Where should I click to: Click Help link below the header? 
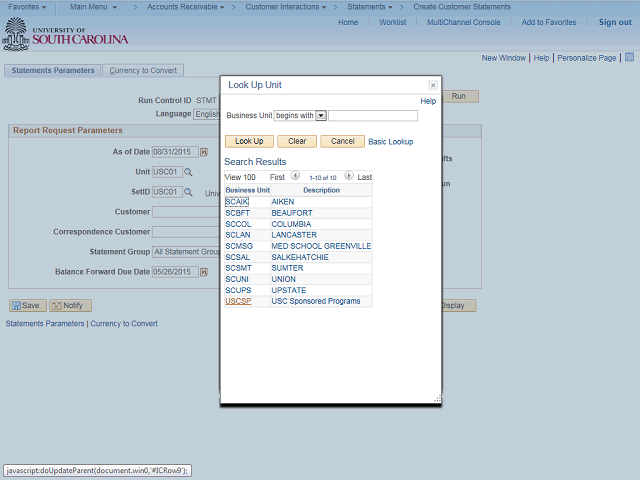(541, 58)
